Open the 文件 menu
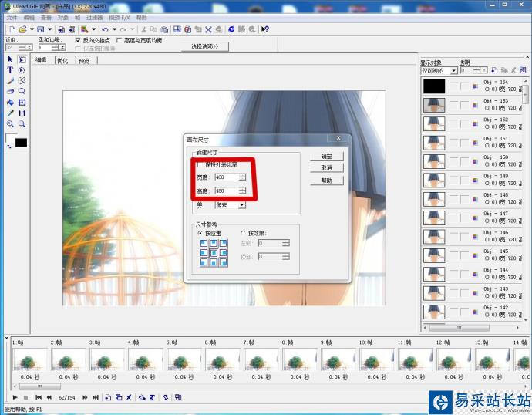Viewport: 532px width, 415px height. tap(12, 18)
